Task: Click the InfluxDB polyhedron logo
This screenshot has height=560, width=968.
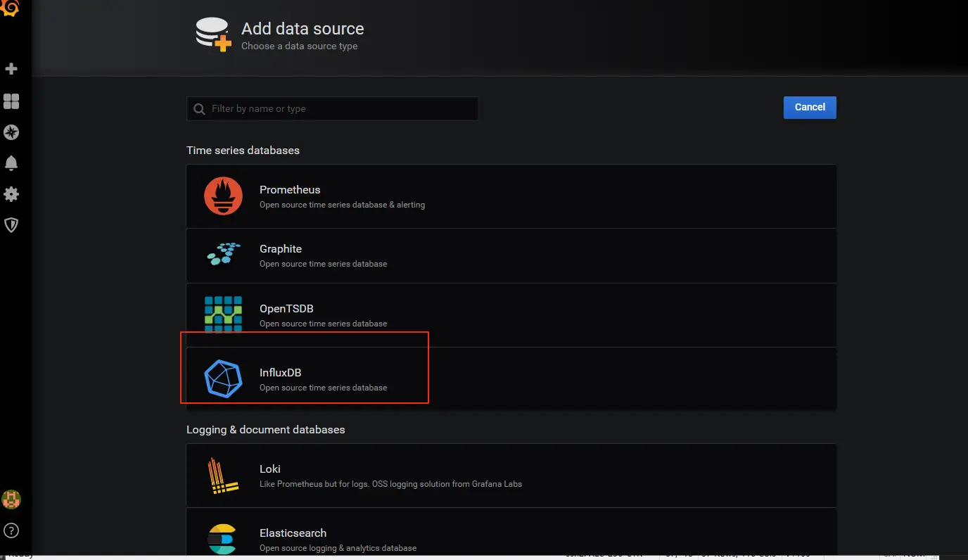Action: point(223,378)
